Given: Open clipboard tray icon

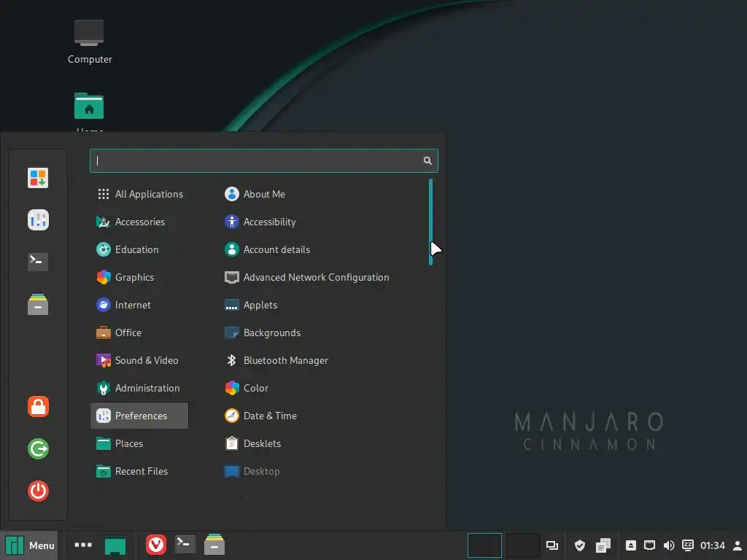Looking at the screenshot, I should point(603,545).
